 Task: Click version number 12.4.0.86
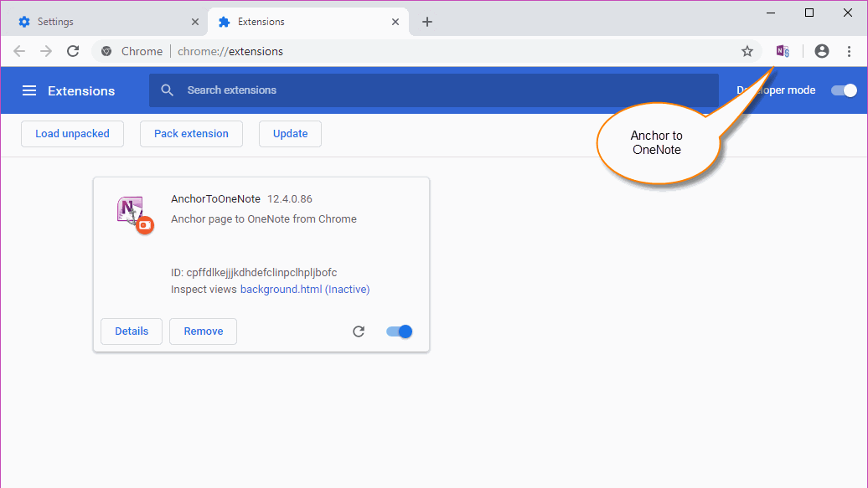(x=290, y=199)
